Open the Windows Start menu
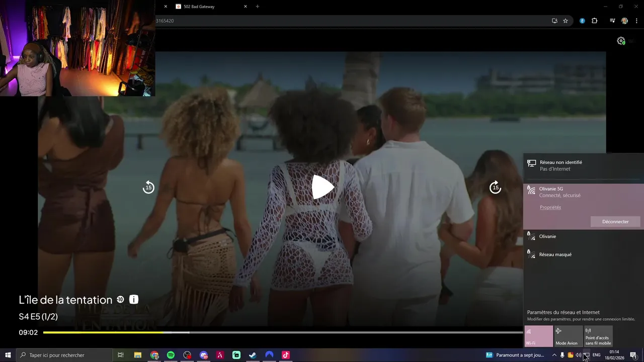Viewport: 644px width, 362px height. point(8,355)
